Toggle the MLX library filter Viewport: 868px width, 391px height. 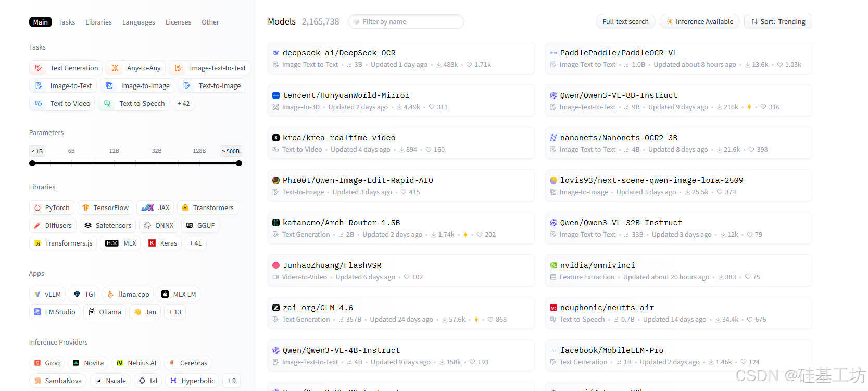point(121,243)
